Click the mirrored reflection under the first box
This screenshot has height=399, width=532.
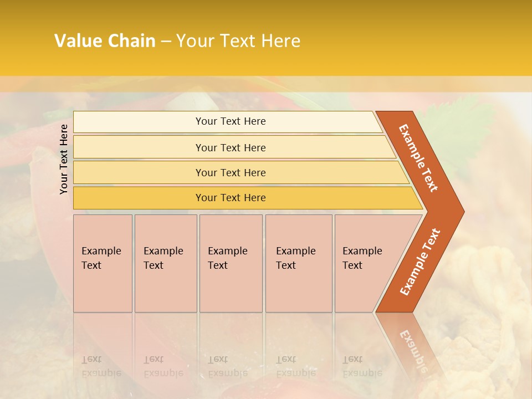click(103, 355)
